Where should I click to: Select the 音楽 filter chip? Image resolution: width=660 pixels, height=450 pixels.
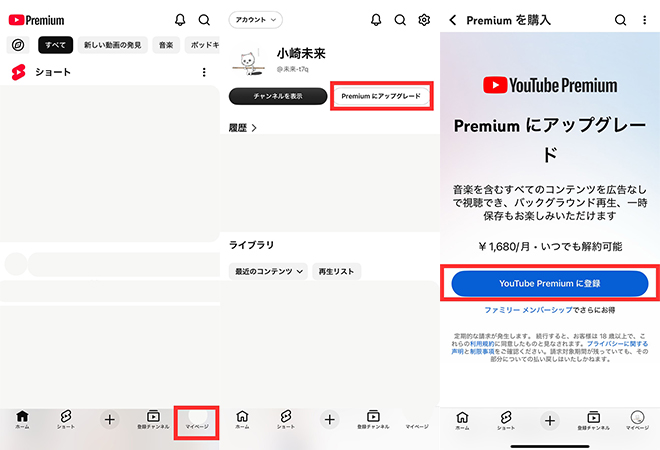tap(166, 45)
